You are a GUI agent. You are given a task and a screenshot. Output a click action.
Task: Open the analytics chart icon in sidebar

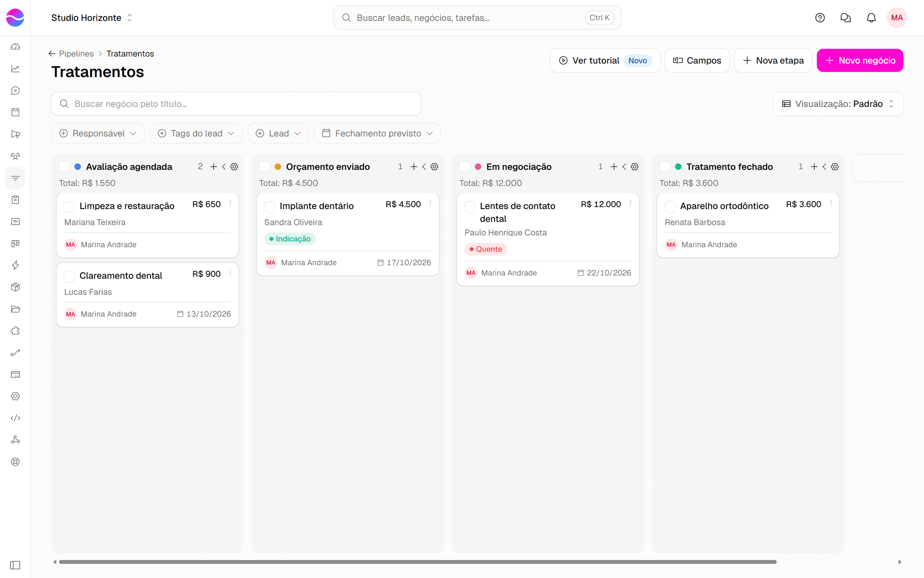pos(15,69)
